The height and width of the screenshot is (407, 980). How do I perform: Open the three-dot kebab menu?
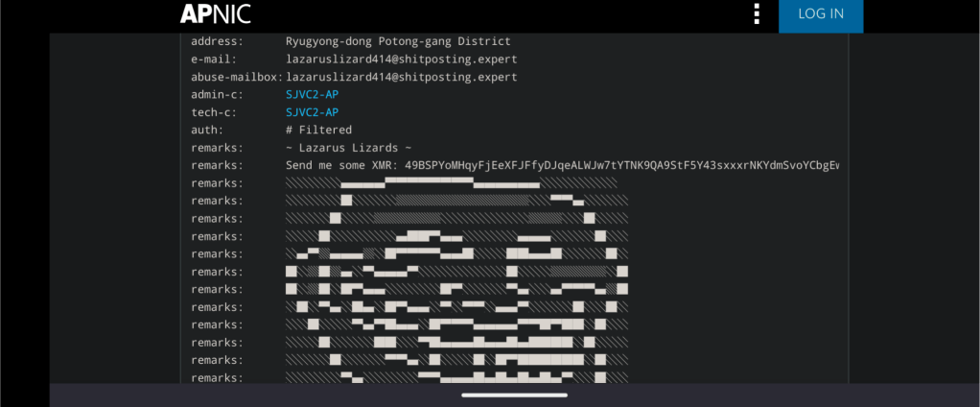757,13
